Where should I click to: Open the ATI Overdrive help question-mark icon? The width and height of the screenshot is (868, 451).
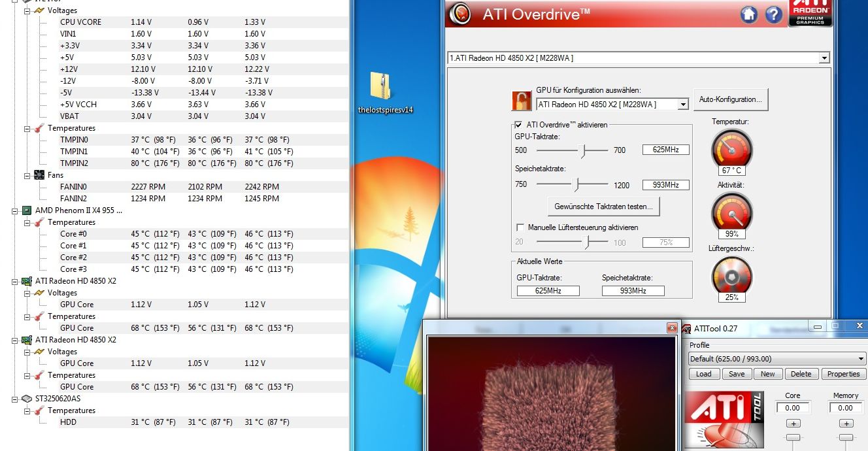click(773, 14)
